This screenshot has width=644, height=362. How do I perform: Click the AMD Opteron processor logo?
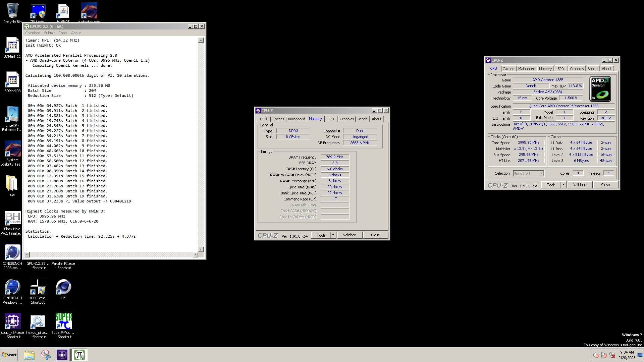pos(600,89)
